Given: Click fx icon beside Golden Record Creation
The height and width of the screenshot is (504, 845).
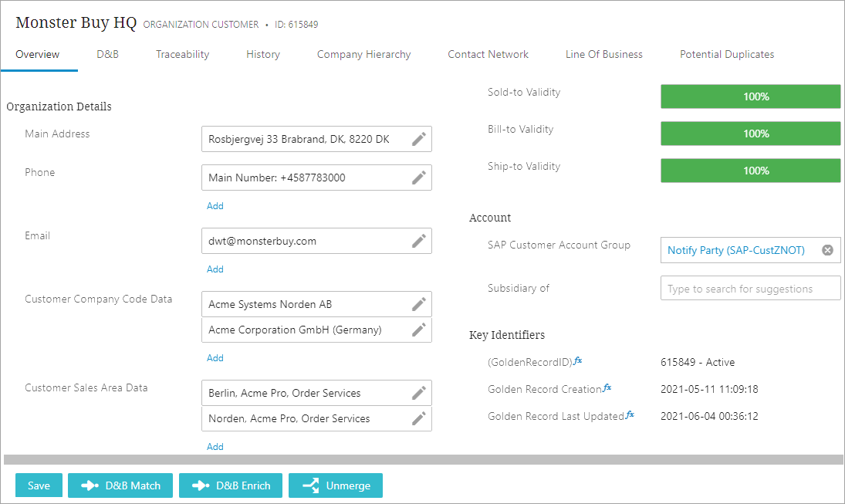Looking at the screenshot, I should click(x=607, y=387).
